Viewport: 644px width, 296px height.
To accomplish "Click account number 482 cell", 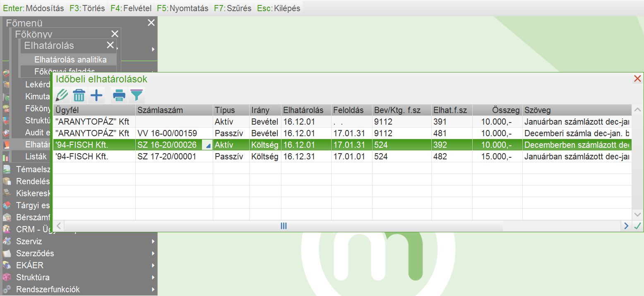I will tap(452, 157).
